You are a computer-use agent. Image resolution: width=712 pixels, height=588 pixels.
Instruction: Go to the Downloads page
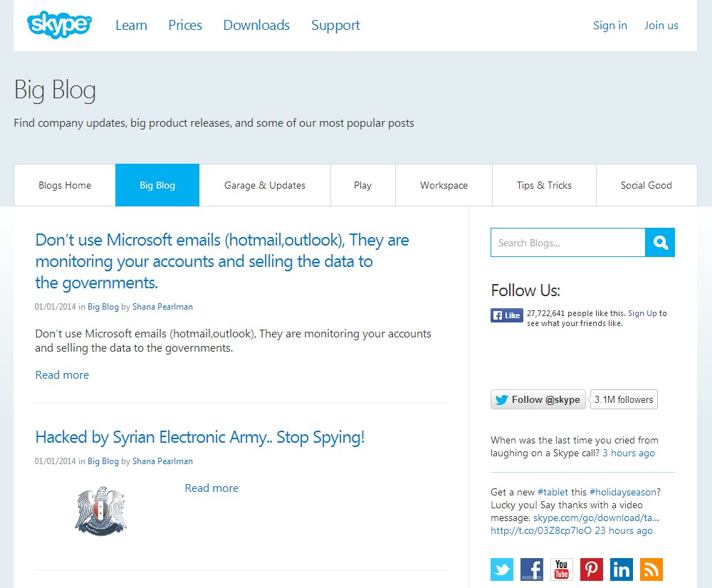256,25
